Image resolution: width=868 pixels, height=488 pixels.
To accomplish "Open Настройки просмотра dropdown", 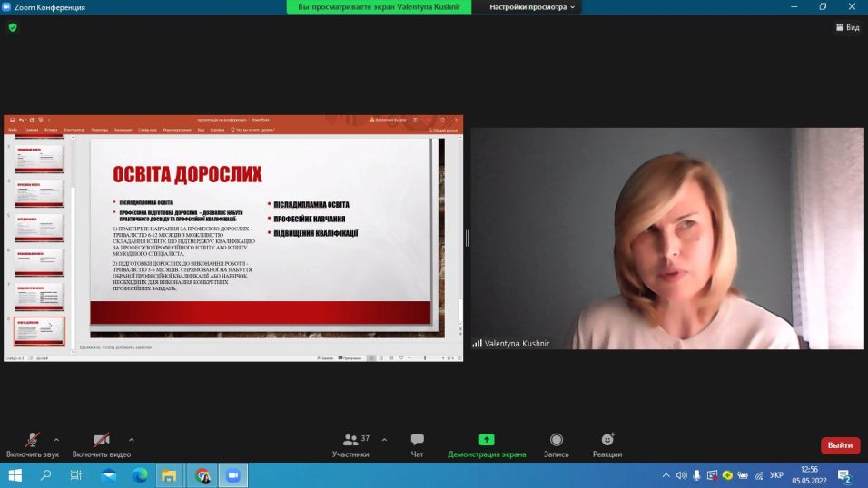I will [532, 7].
